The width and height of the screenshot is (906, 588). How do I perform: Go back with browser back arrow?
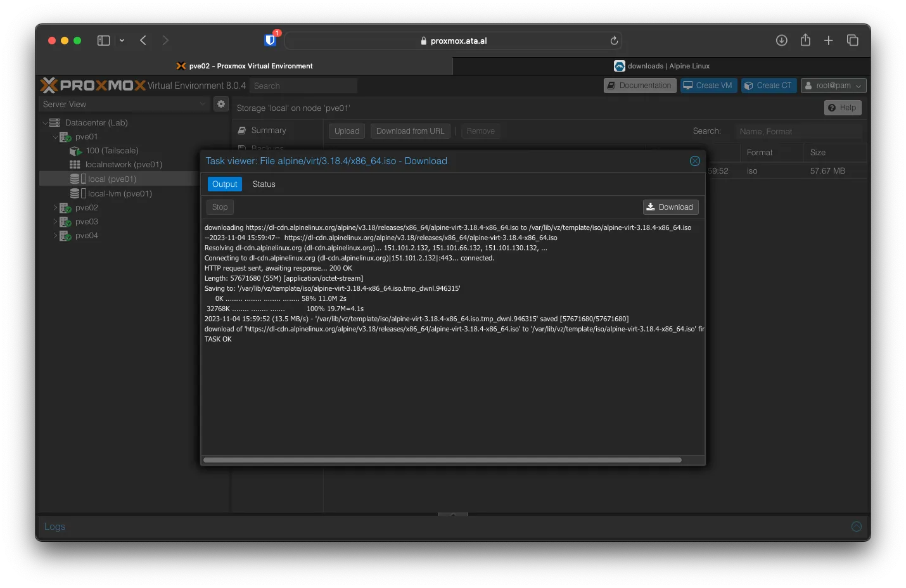click(x=143, y=41)
